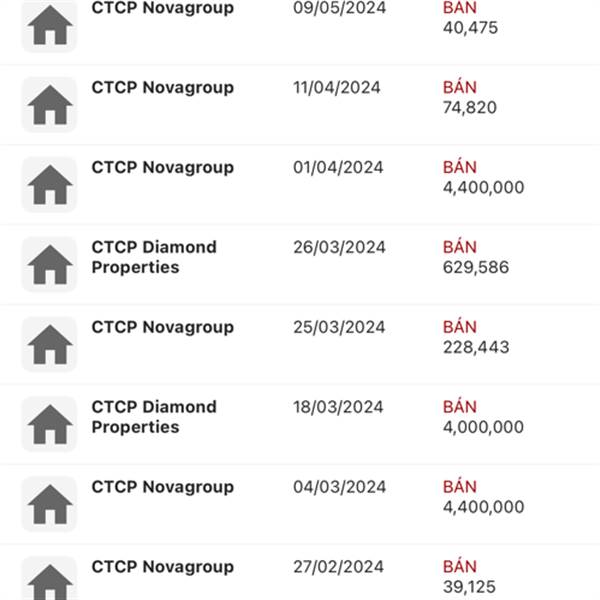This screenshot has width=600, height=600.
Task: Tap the house icon for the 09/05/2024 transaction
Action: point(49,25)
